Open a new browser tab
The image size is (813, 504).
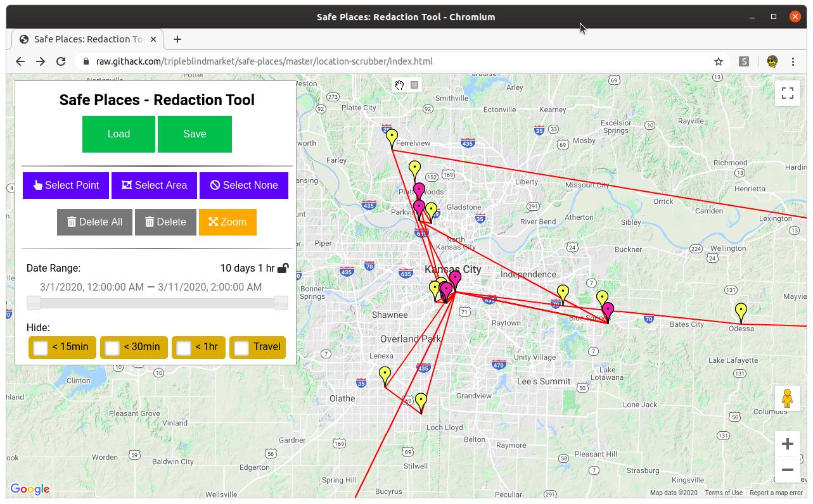coord(177,39)
